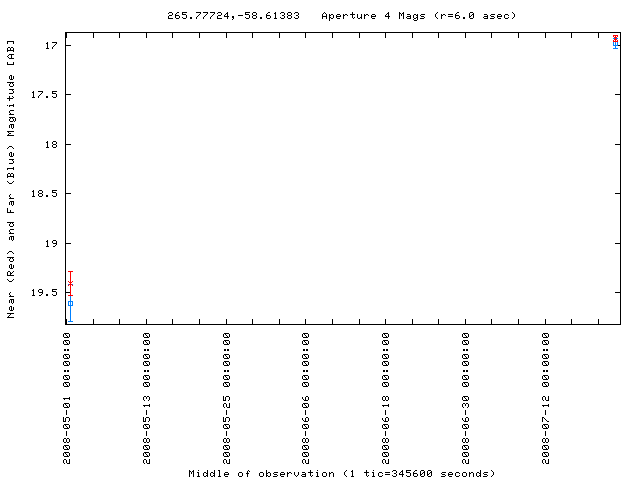Click the y-axis tick value 18
This screenshot has width=640, height=480.
pos(52,144)
